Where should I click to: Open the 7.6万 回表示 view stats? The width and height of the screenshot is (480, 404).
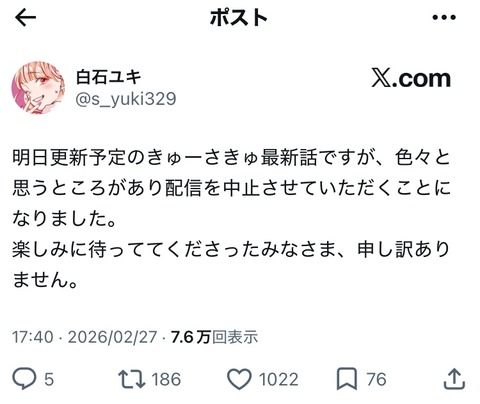tap(214, 337)
